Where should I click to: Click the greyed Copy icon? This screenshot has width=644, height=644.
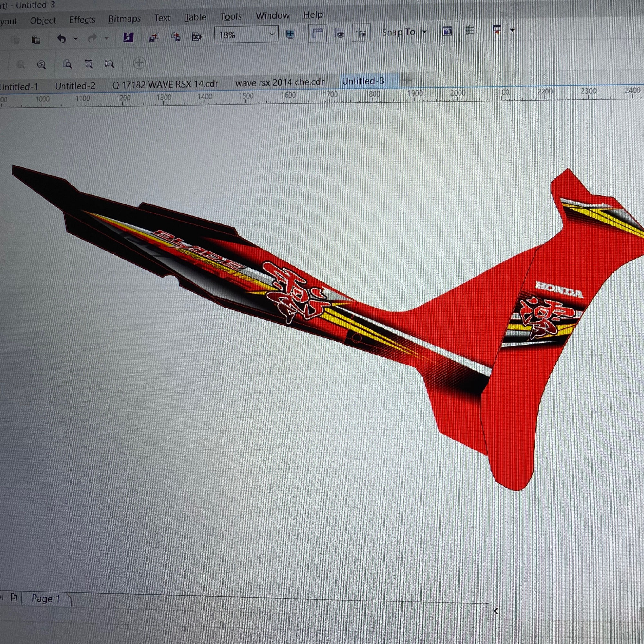[x=15, y=40]
